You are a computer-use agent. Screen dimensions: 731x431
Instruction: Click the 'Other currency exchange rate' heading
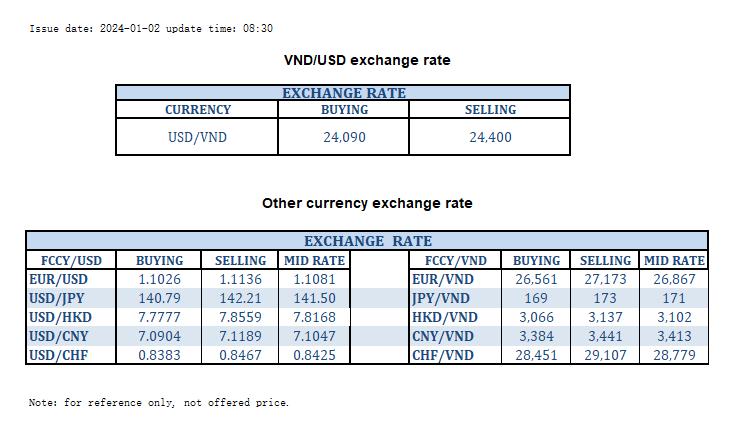tap(367, 203)
